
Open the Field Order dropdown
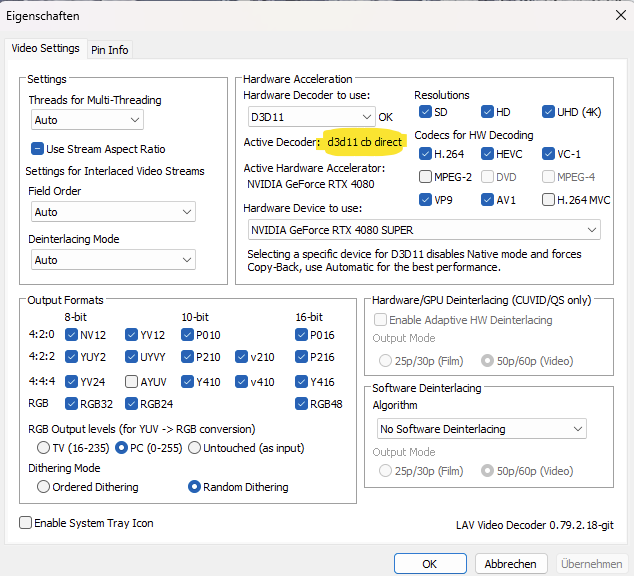113,212
